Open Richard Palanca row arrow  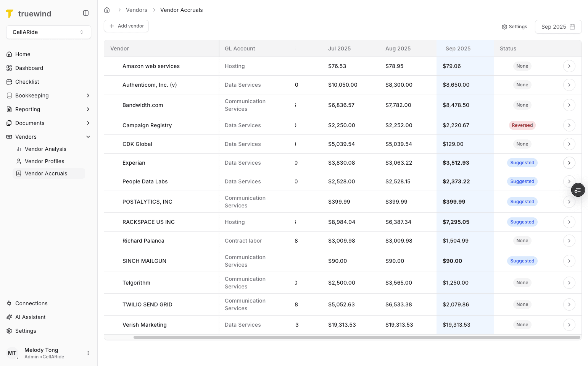pyautogui.click(x=569, y=241)
